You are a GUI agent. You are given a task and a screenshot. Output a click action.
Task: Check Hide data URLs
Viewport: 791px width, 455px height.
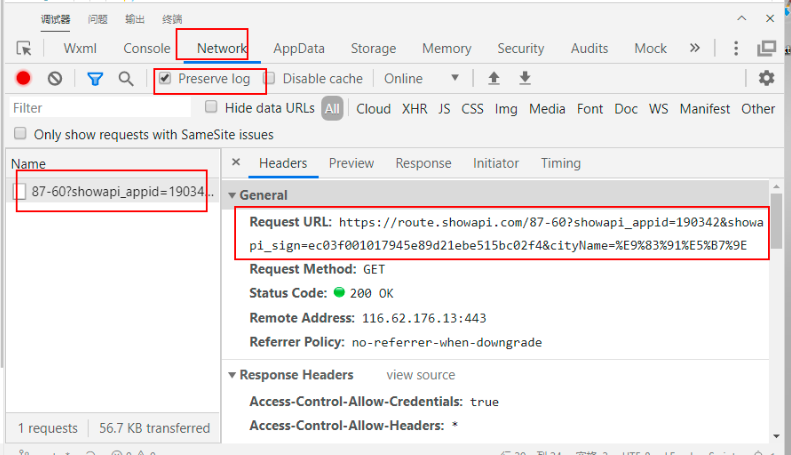click(211, 107)
